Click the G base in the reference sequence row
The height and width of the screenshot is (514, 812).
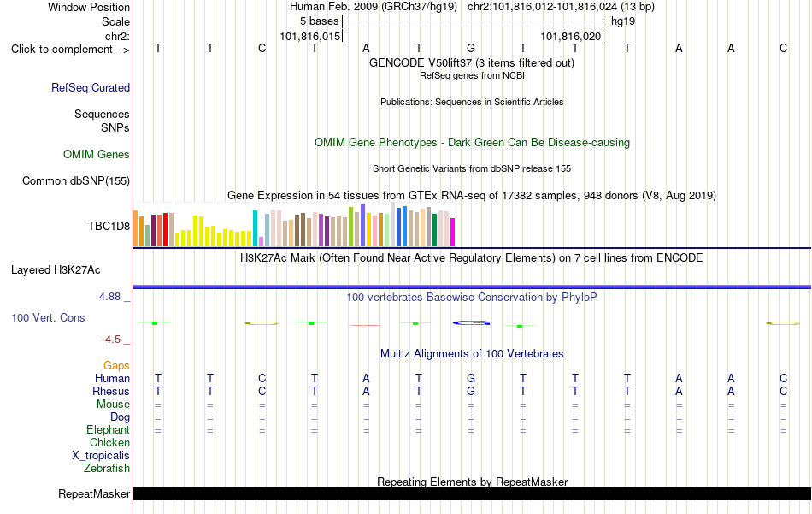click(471, 48)
